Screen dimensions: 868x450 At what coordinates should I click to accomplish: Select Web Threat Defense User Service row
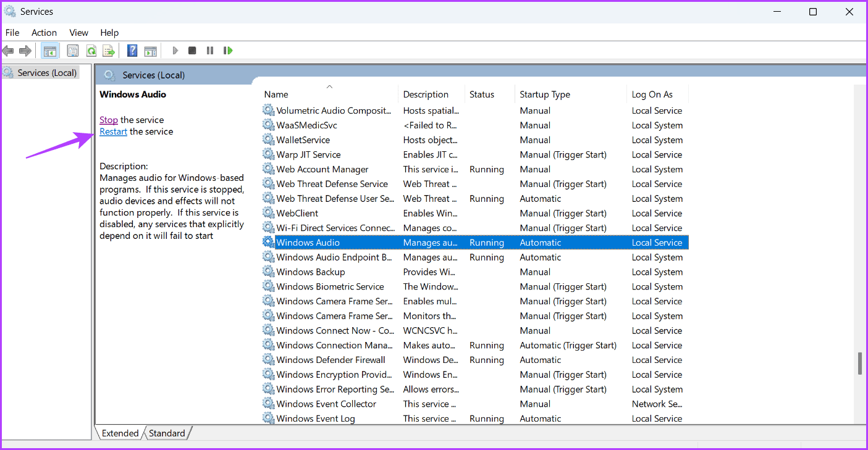(x=474, y=199)
